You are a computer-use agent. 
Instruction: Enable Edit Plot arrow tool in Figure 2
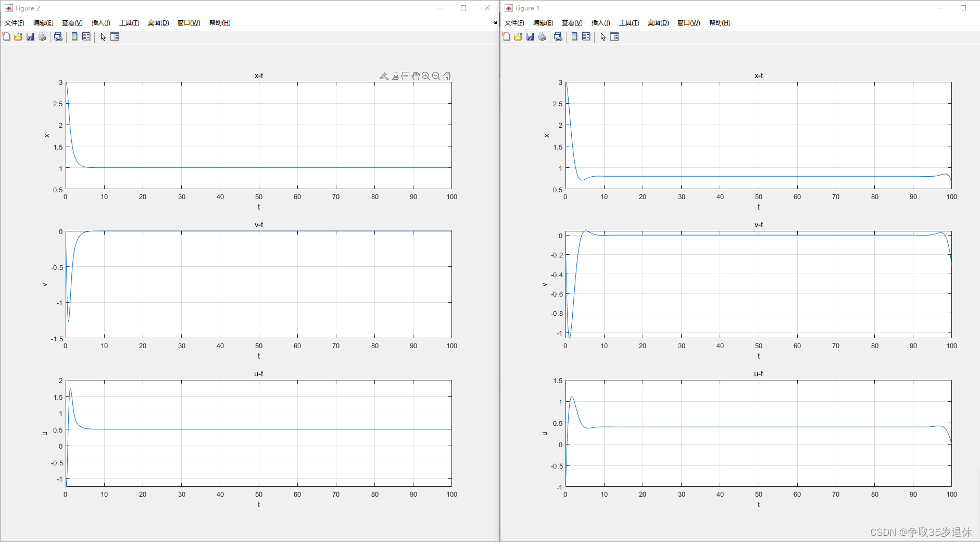pos(103,36)
